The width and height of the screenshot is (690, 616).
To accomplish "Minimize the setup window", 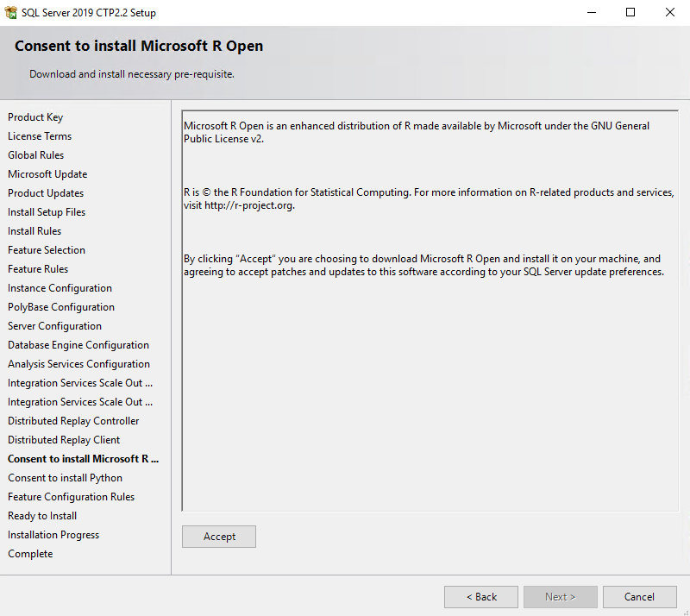I will (x=592, y=12).
